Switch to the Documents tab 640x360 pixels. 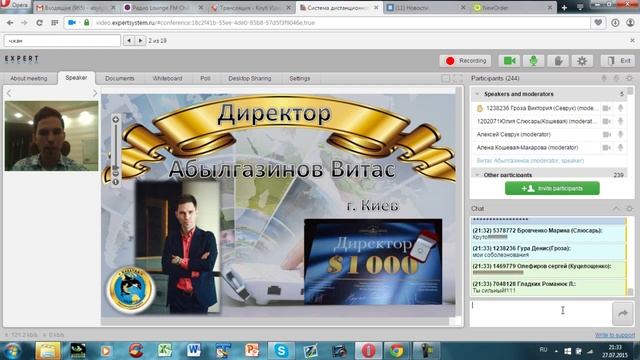pos(120,78)
